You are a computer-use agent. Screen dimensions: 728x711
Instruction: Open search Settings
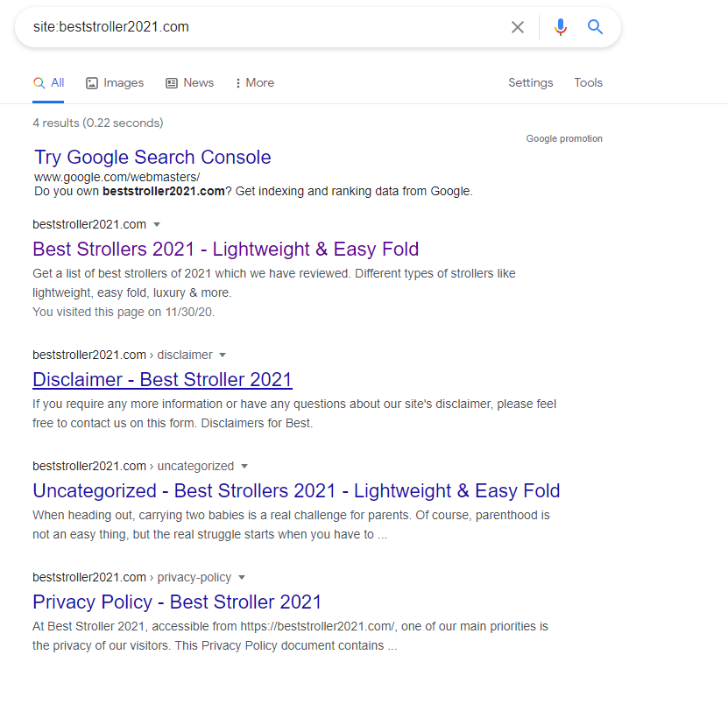531,82
